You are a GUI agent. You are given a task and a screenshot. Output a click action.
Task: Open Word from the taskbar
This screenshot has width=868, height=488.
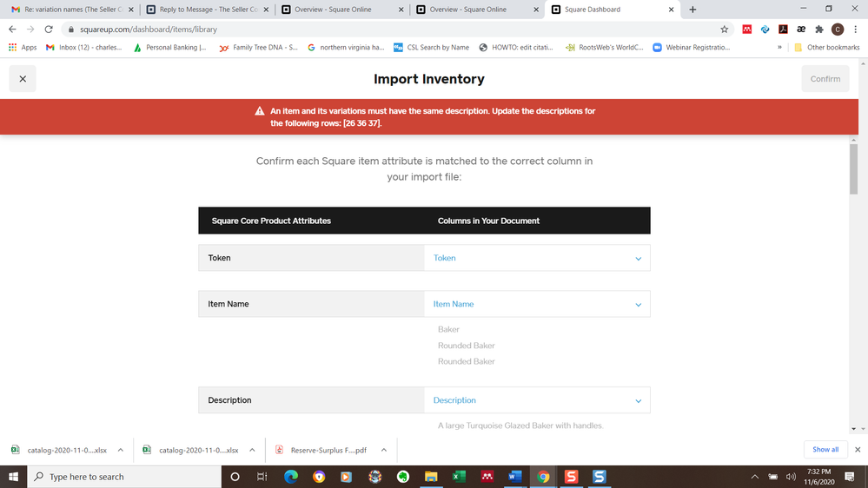pyautogui.click(x=514, y=477)
